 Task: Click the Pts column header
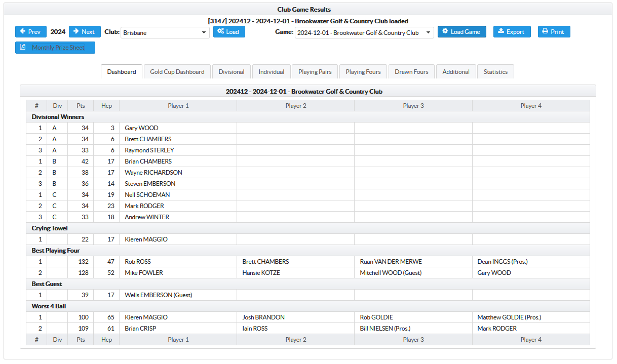(x=81, y=106)
